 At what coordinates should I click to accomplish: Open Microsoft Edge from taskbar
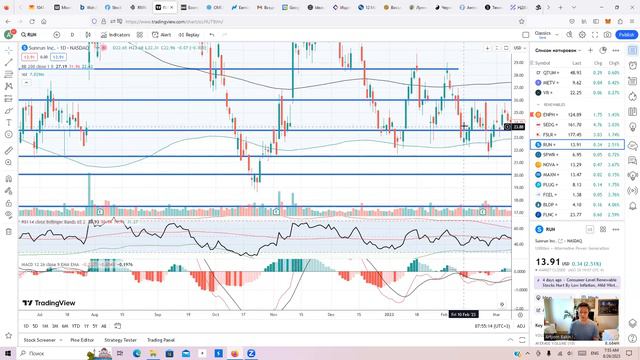(x=137, y=353)
